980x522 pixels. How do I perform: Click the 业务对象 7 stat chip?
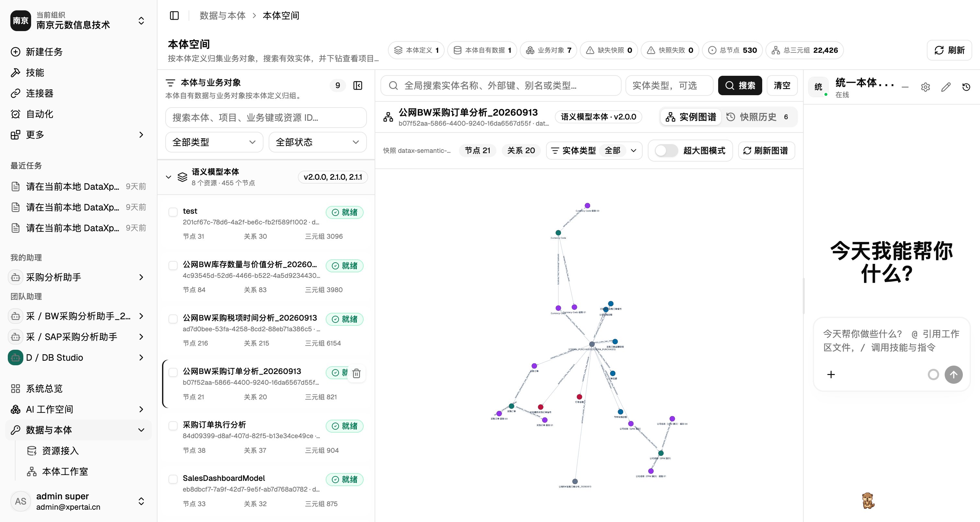click(x=548, y=50)
